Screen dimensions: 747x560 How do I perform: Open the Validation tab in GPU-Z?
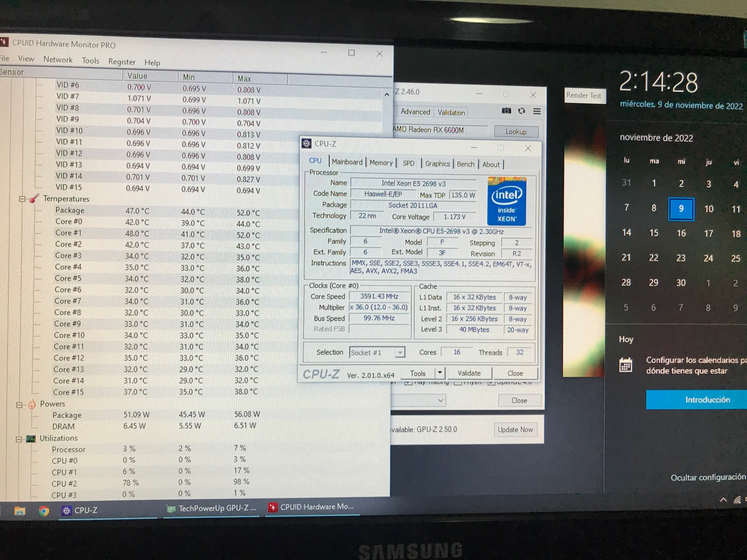(451, 112)
